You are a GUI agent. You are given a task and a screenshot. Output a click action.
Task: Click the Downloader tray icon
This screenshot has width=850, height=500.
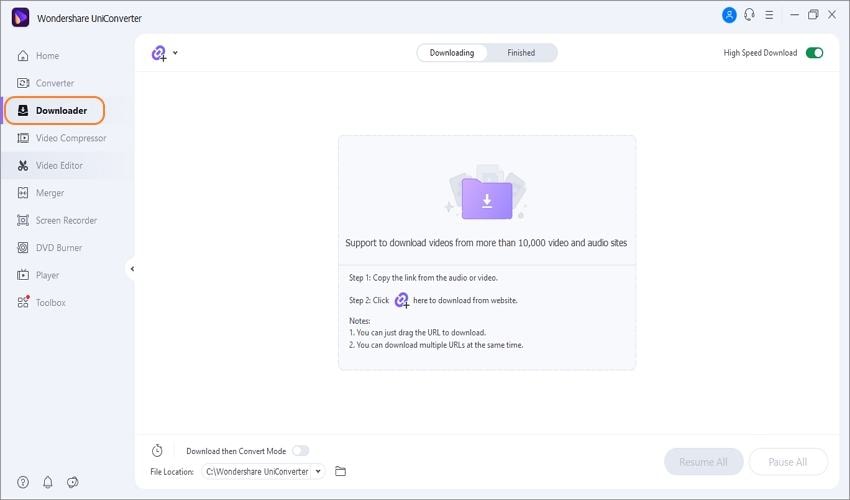(x=23, y=111)
